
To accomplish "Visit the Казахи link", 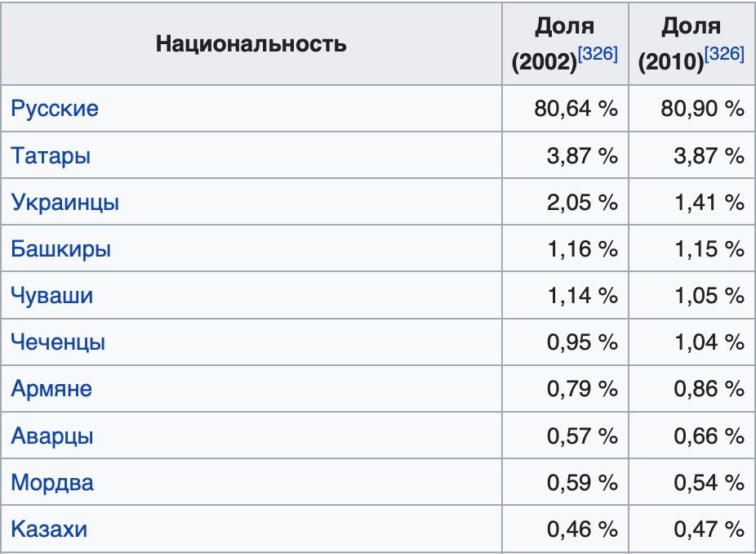I will pos(49,529).
